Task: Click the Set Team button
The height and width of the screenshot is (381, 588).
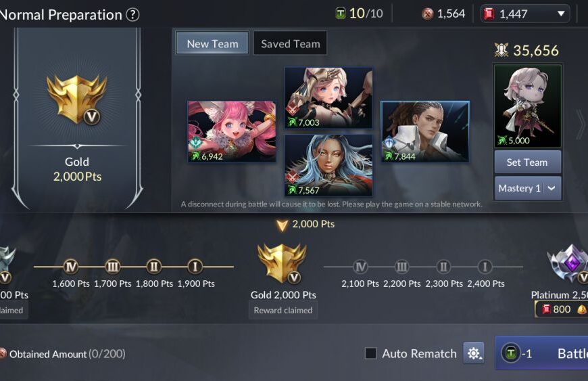Action: pos(528,162)
